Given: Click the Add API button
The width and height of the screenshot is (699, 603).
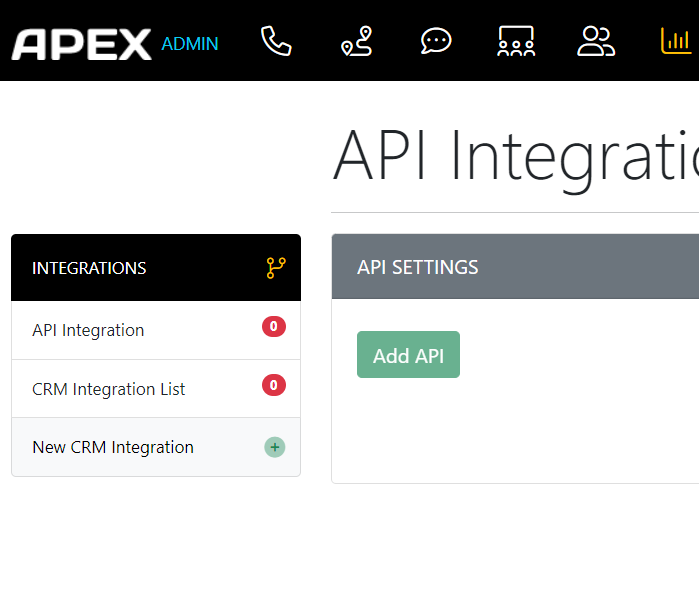Looking at the screenshot, I should (408, 355).
